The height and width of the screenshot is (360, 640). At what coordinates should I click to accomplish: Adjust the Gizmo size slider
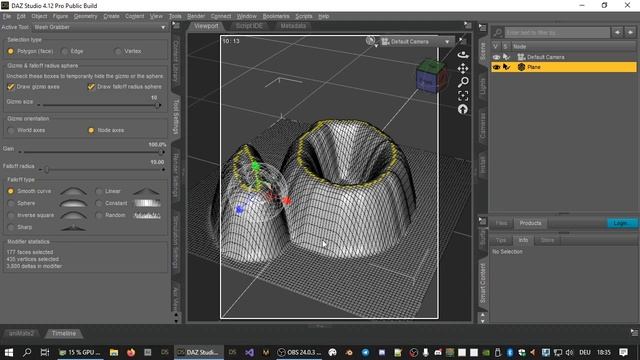click(98, 105)
